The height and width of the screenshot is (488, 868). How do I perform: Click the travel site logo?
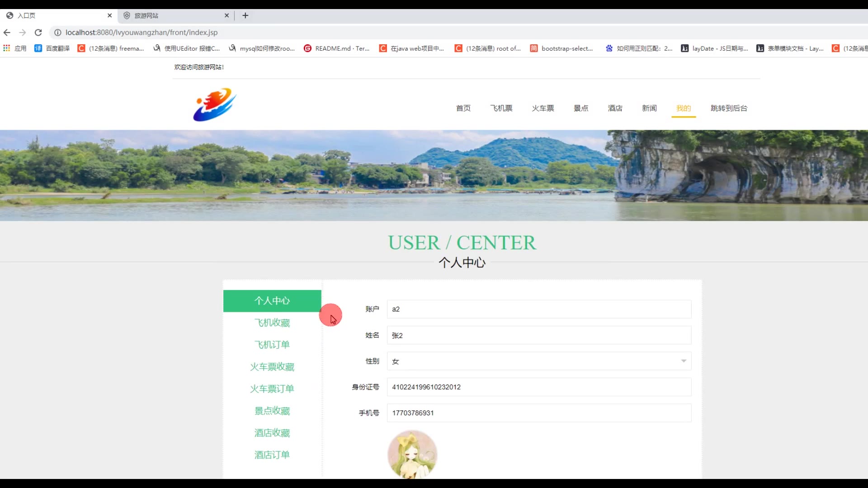(x=215, y=105)
